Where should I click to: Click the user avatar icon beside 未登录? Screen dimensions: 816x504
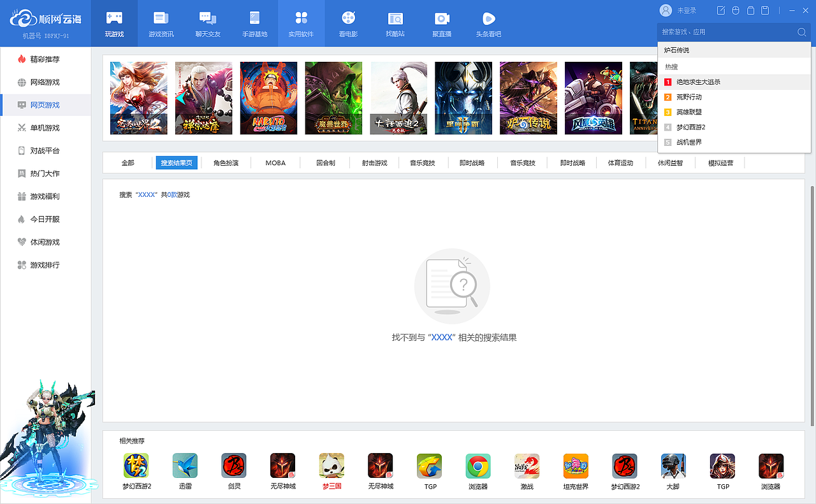click(x=666, y=10)
